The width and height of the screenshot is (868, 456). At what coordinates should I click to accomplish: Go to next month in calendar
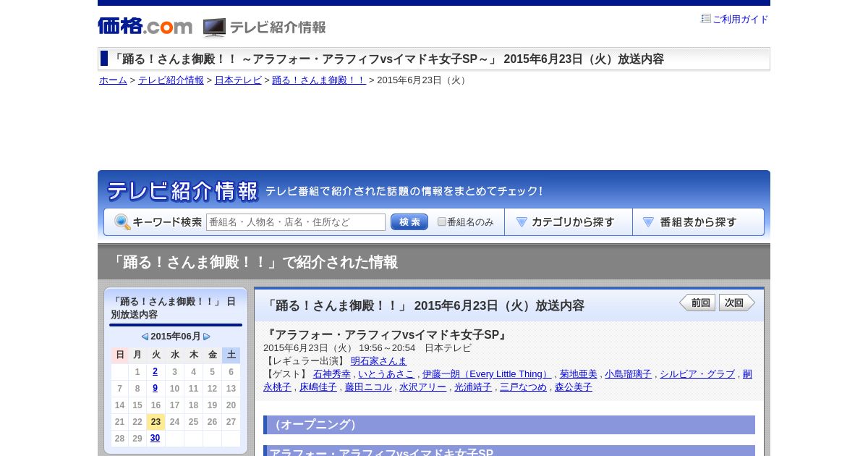207,337
